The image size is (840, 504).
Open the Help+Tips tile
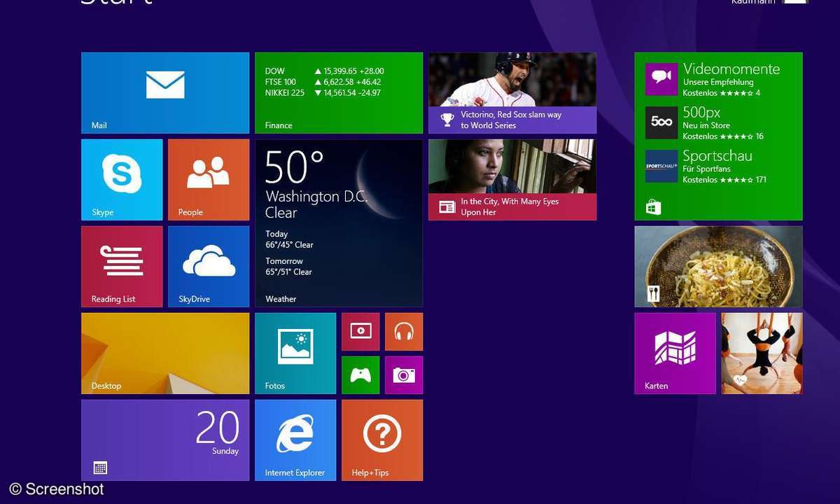click(382, 440)
